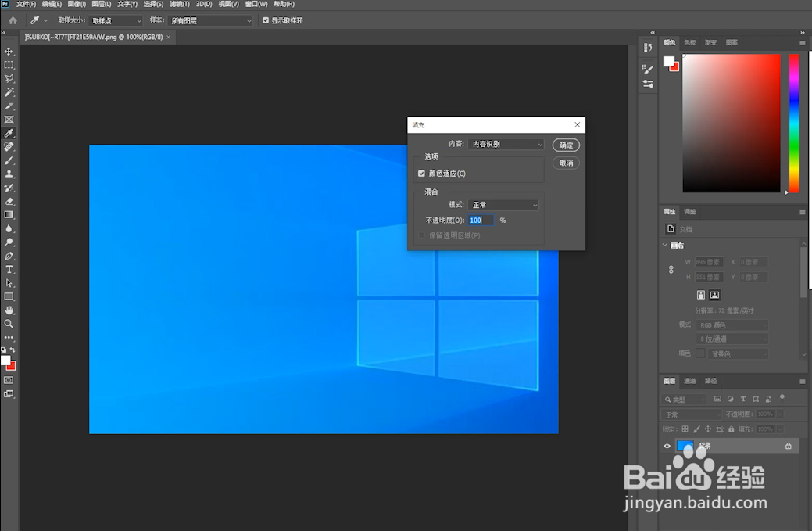
Task: Toggle the layer filter on/off switch
Action: pos(782,398)
